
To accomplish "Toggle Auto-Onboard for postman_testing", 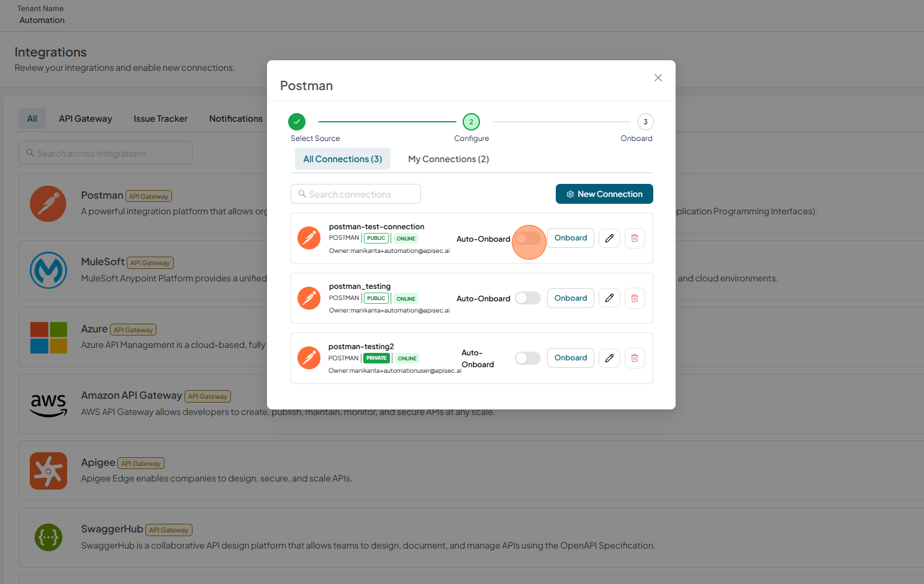I will (x=528, y=298).
